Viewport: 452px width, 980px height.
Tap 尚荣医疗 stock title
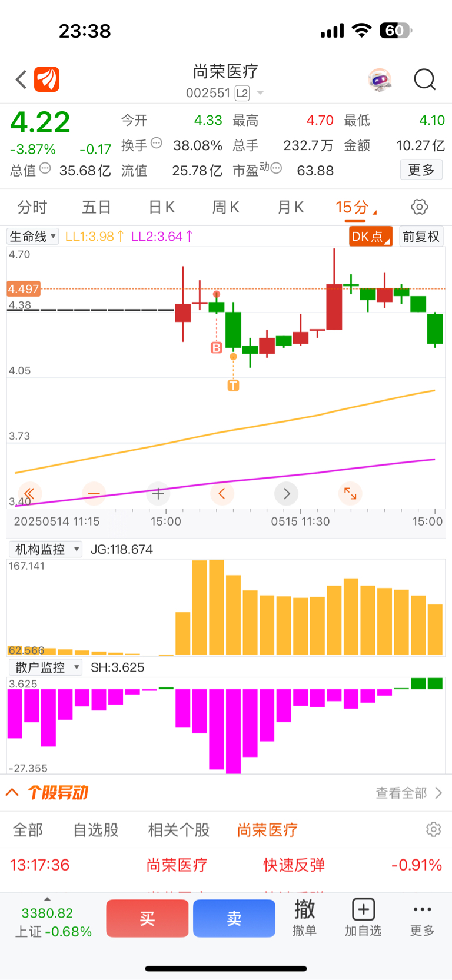(226, 71)
